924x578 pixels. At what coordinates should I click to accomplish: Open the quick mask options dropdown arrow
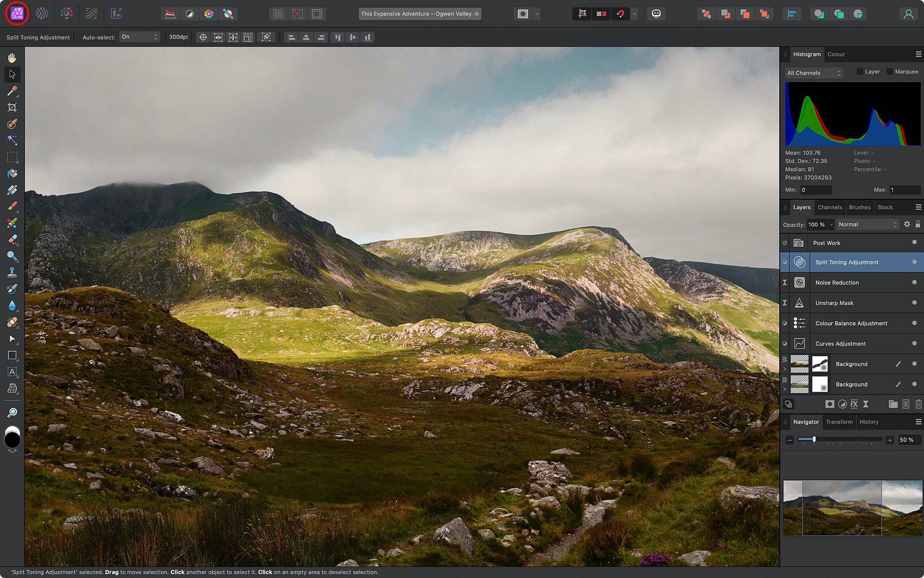537,14
